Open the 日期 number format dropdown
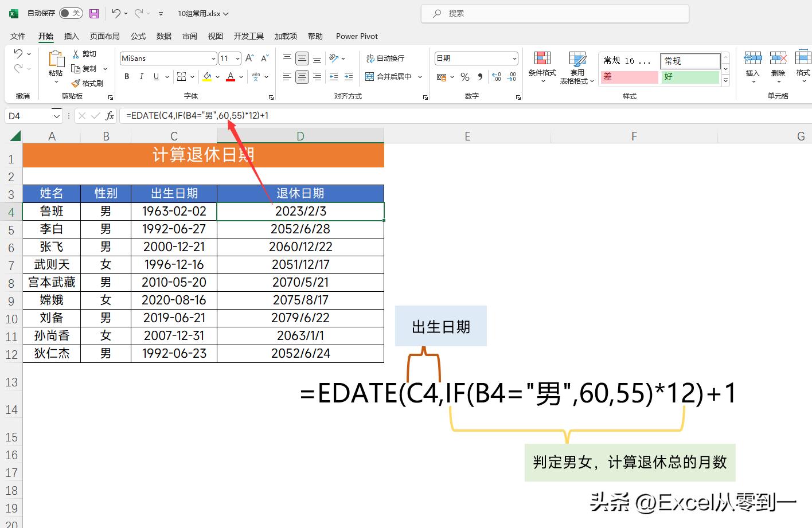The image size is (812, 528). click(513, 58)
